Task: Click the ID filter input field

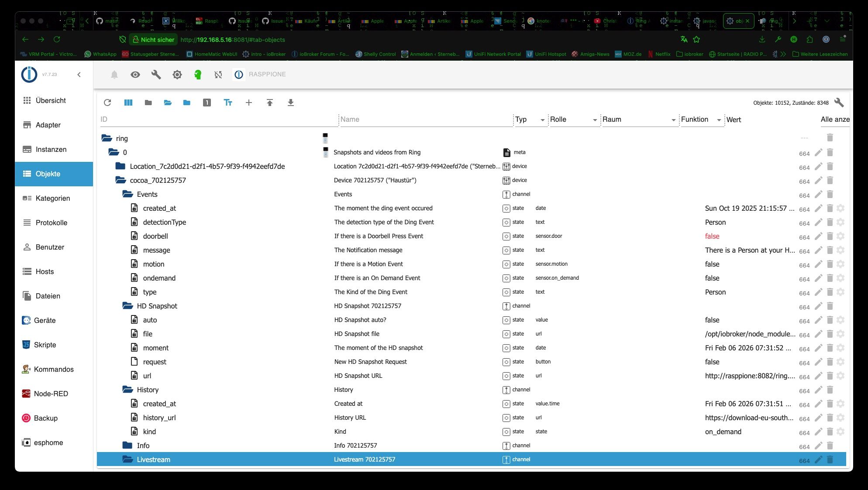Action: point(218,120)
